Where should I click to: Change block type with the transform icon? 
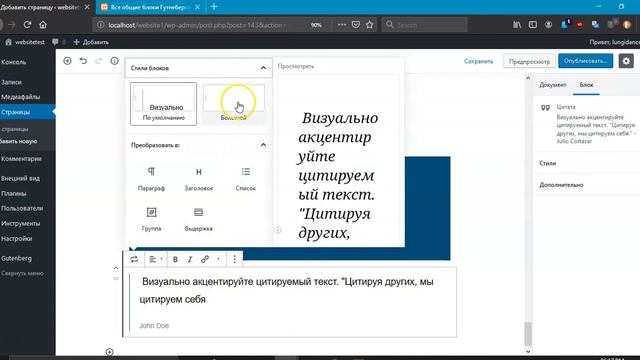click(x=134, y=259)
